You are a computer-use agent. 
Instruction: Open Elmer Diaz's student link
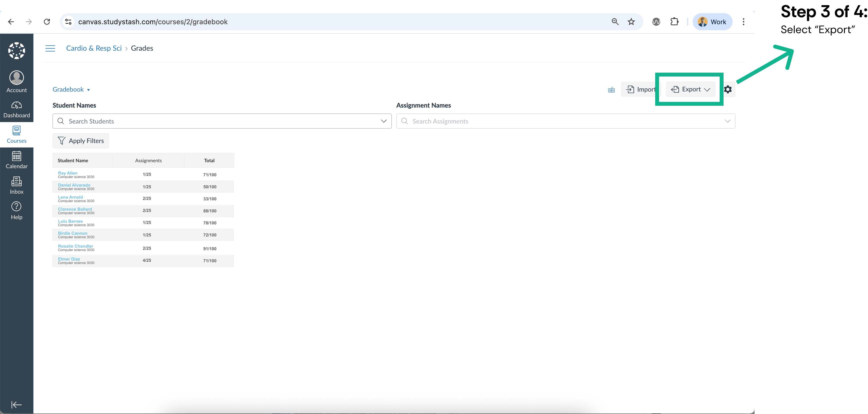(69, 259)
